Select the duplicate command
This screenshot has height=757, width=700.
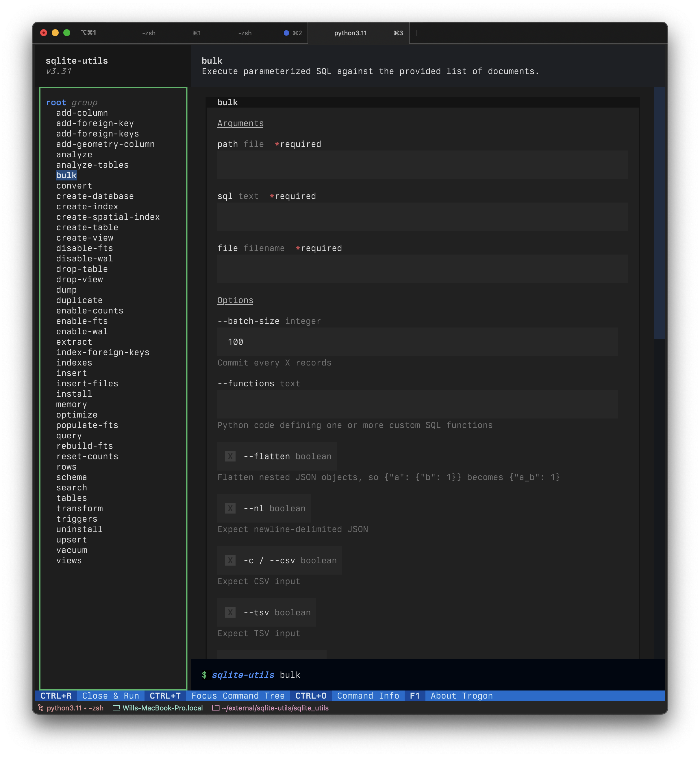(x=79, y=300)
